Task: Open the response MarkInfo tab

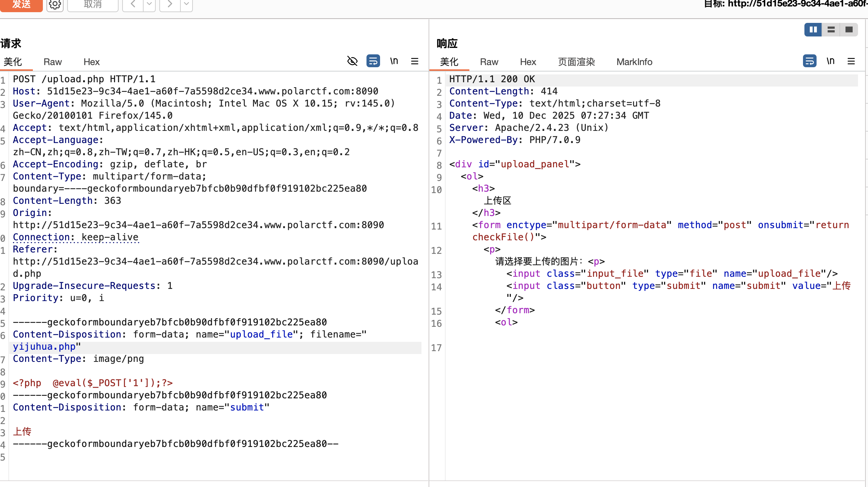Action: click(x=634, y=62)
